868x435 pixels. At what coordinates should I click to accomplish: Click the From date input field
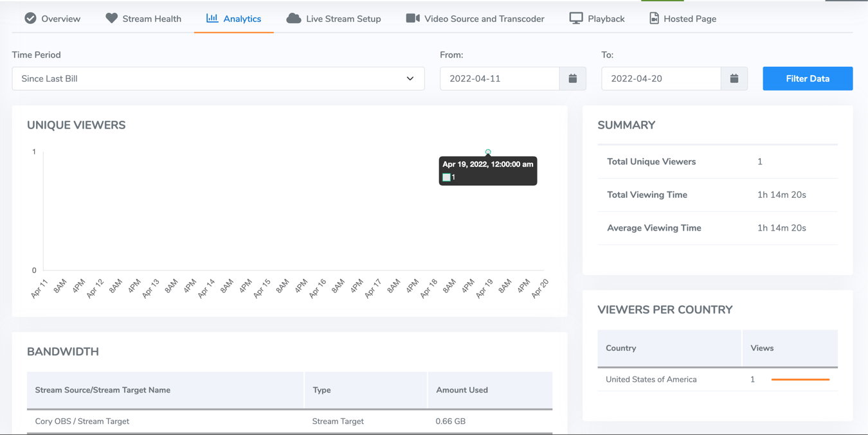pos(502,78)
